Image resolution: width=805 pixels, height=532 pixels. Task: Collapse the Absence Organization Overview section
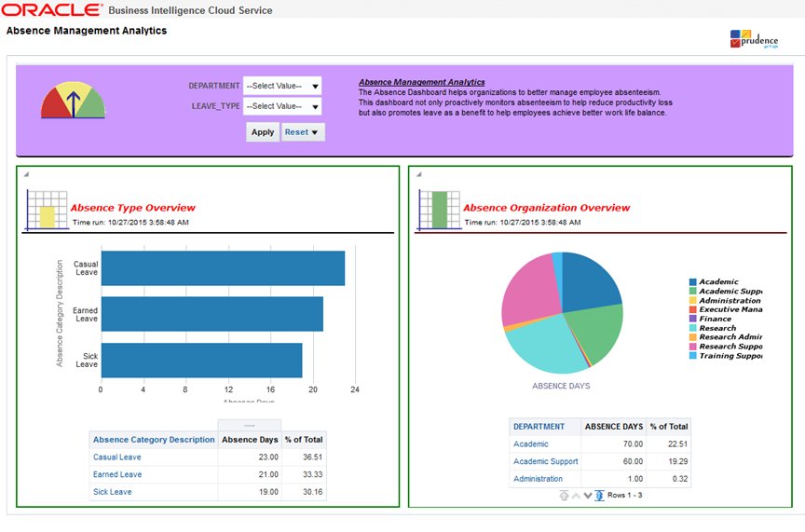[x=419, y=174]
